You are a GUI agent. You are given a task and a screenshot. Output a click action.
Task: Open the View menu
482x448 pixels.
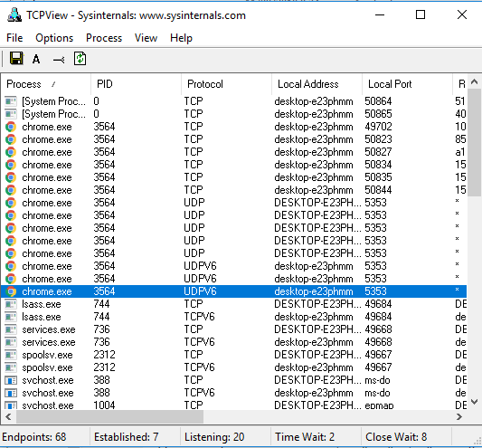point(146,38)
